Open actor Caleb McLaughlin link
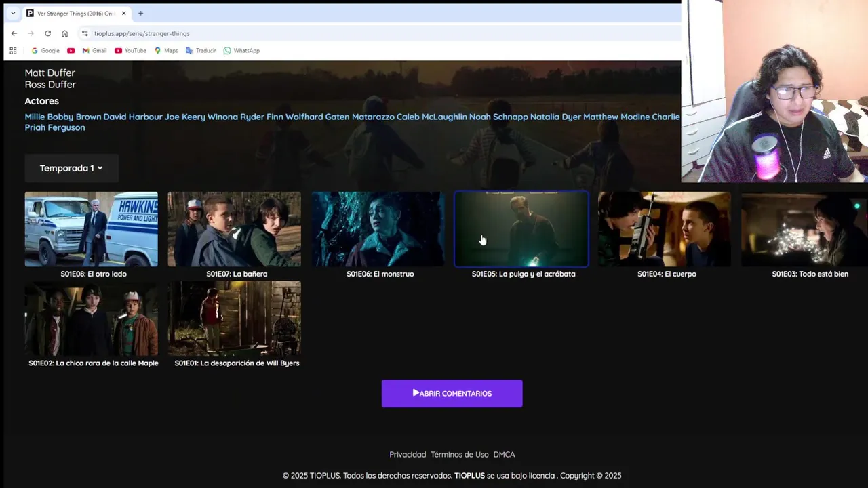Image resolution: width=868 pixels, height=488 pixels. point(431,117)
